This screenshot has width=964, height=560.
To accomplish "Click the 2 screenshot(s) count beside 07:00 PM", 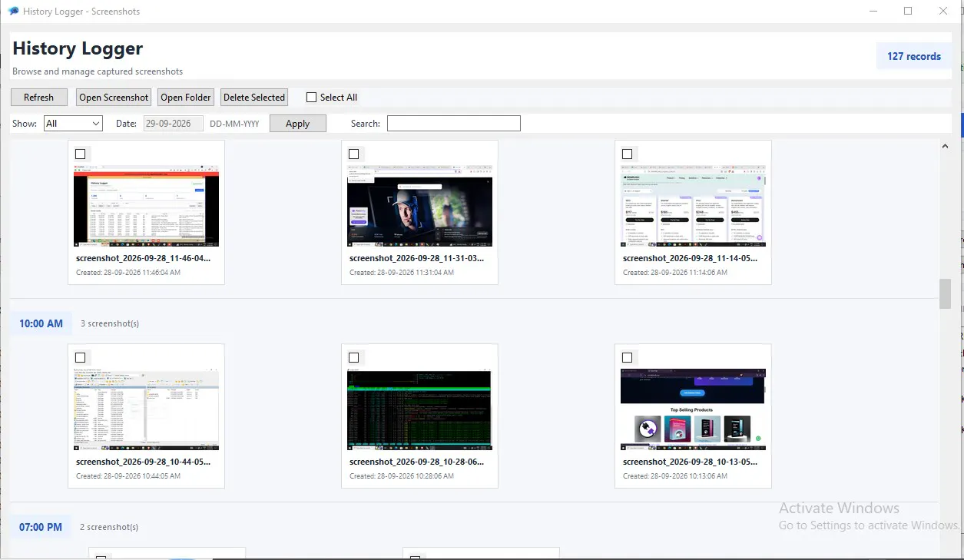I will pyautogui.click(x=109, y=527).
